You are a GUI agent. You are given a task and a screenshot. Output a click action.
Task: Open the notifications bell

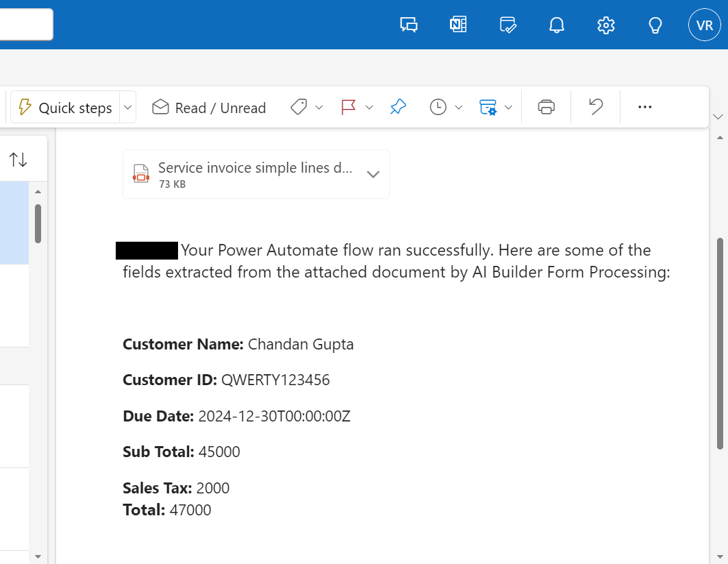[557, 25]
